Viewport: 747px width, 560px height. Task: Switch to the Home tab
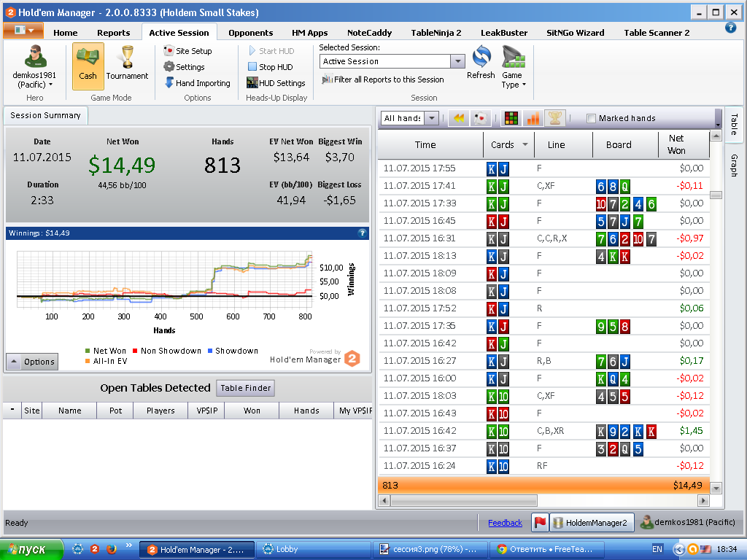[65, 32]
